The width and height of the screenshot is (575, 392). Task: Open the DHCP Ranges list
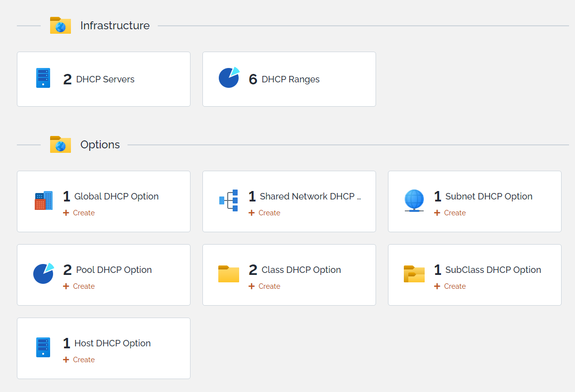point(290,79)
